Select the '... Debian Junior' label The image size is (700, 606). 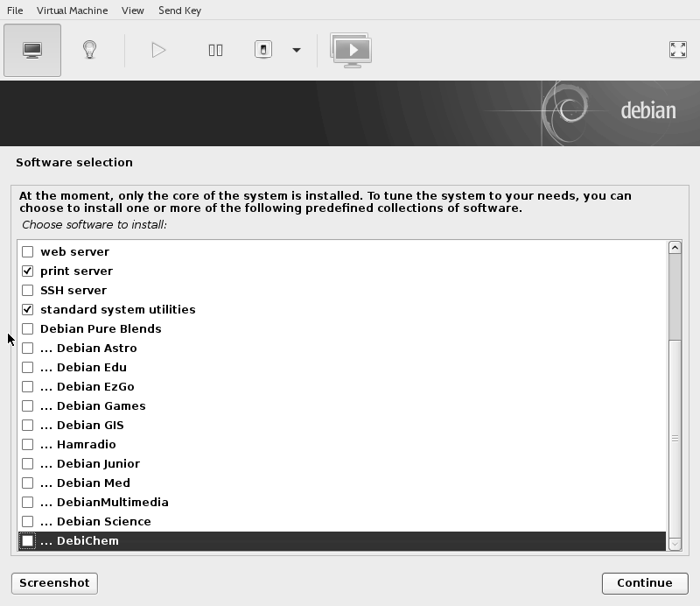pos(90,464)
